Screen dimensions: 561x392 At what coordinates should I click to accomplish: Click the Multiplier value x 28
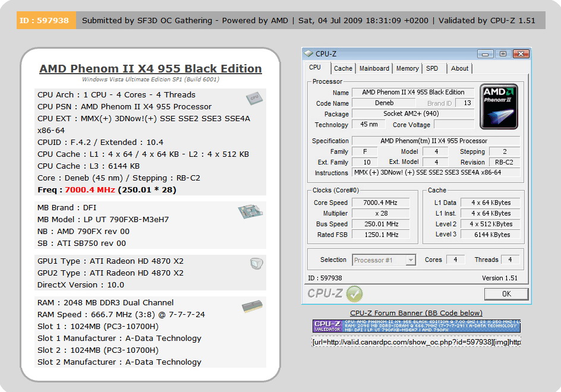[x=380, y=214]
